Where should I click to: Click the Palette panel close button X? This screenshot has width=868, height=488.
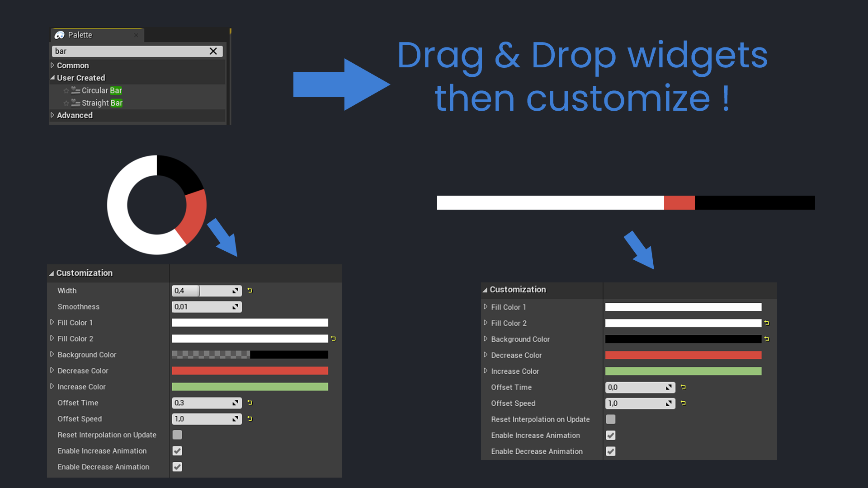(x=134, y=34)
